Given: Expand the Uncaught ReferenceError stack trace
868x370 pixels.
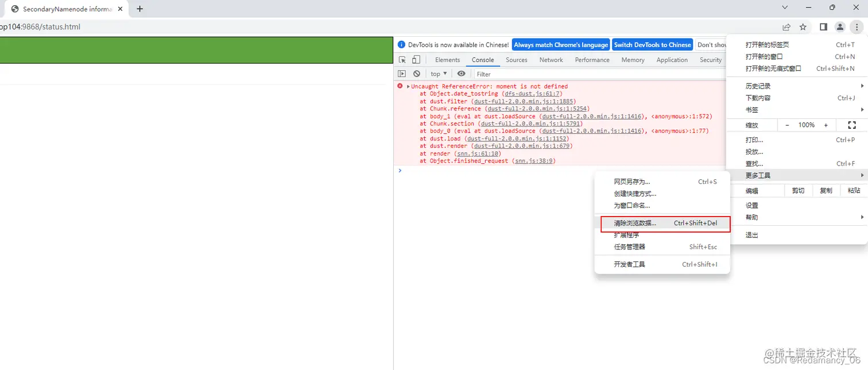Looking at the screenshot, I should click(x=408, y=86).
